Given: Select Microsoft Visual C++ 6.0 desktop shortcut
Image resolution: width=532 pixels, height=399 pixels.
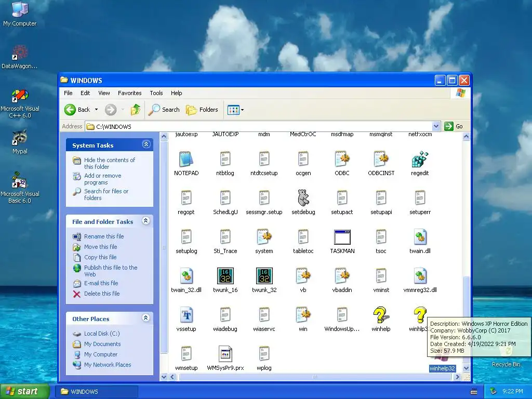Looking at the screenshot, I should (20, 103).
